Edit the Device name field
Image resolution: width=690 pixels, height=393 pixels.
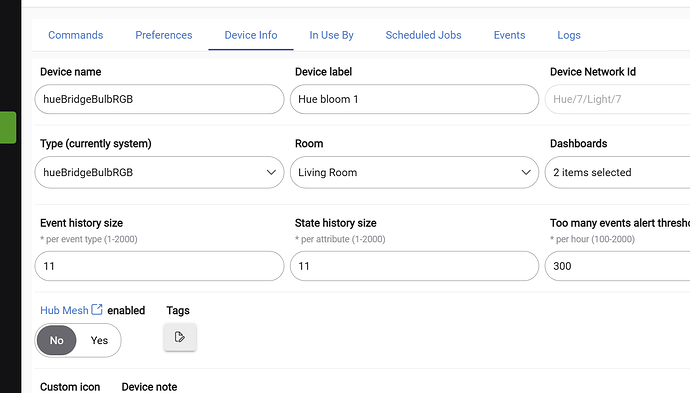click(x=159, y=99)
